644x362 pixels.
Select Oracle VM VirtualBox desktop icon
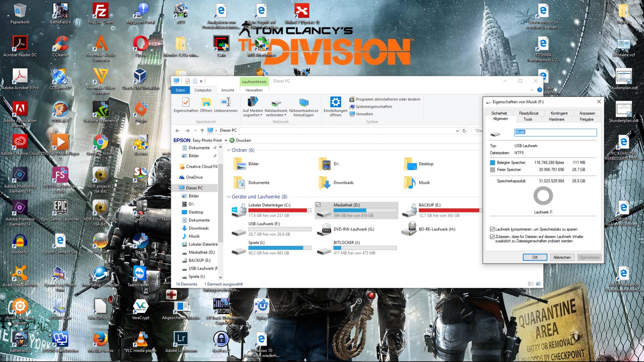pos(141,80)
